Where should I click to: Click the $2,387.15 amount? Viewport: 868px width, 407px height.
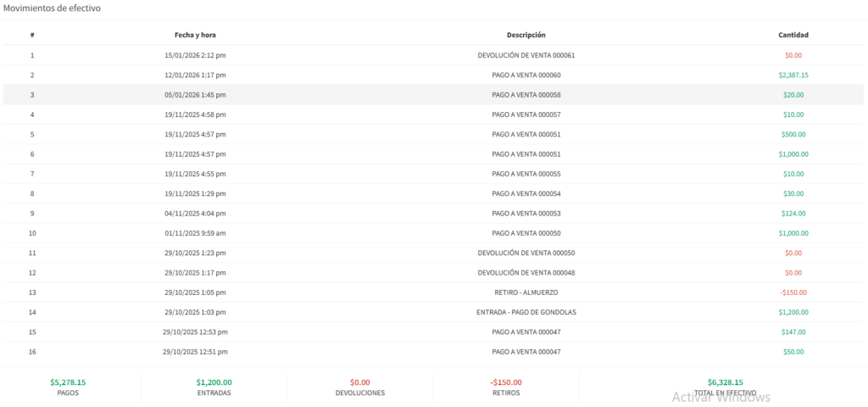coord(793,75)
